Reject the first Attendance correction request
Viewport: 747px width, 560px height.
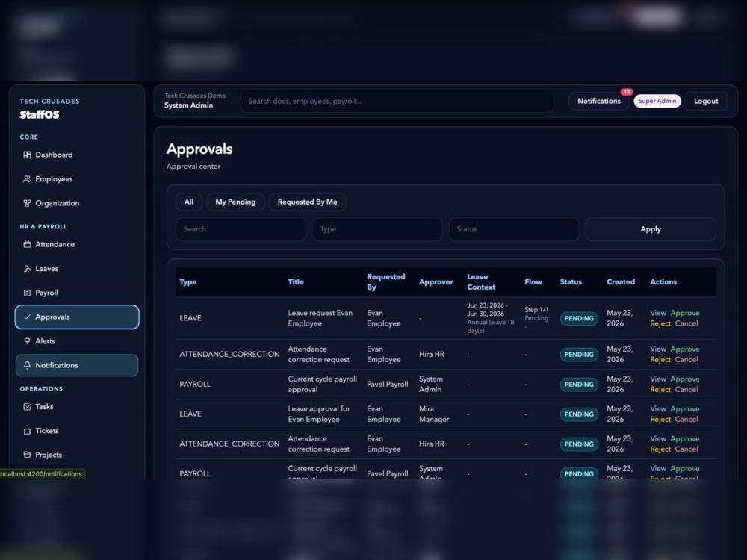coord(660,360)
